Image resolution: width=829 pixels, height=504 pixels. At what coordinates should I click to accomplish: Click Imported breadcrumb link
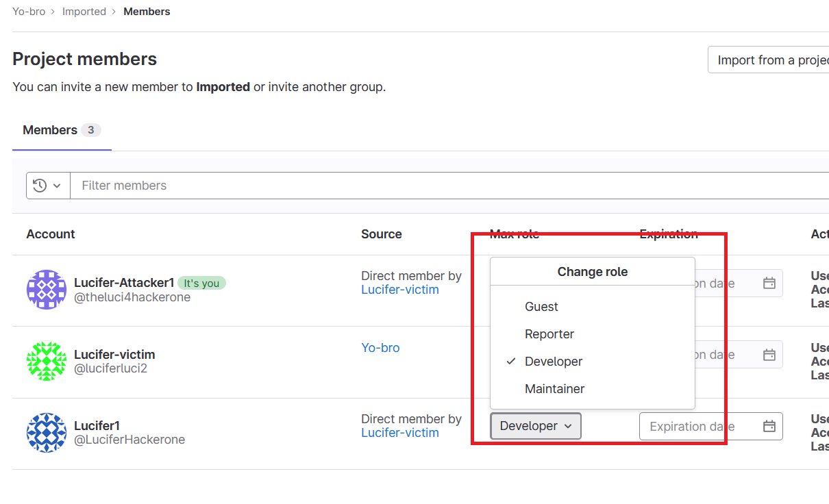click(84, 12)
